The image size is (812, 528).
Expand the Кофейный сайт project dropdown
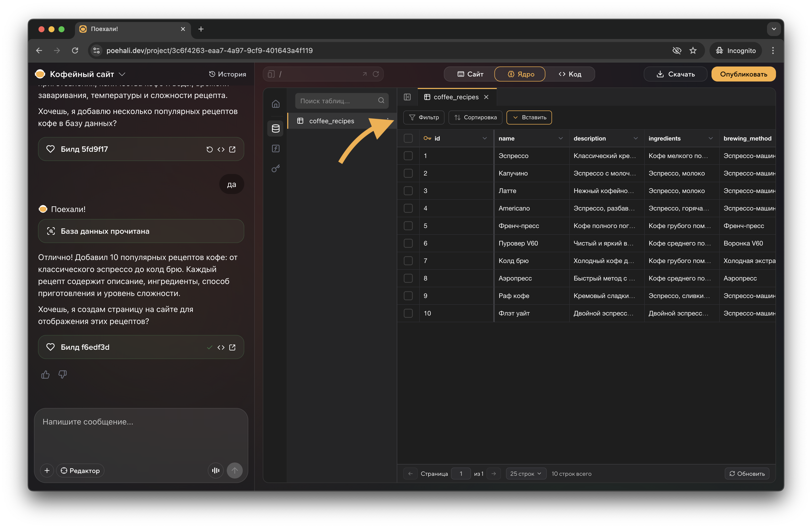click(x=122, y=74)
